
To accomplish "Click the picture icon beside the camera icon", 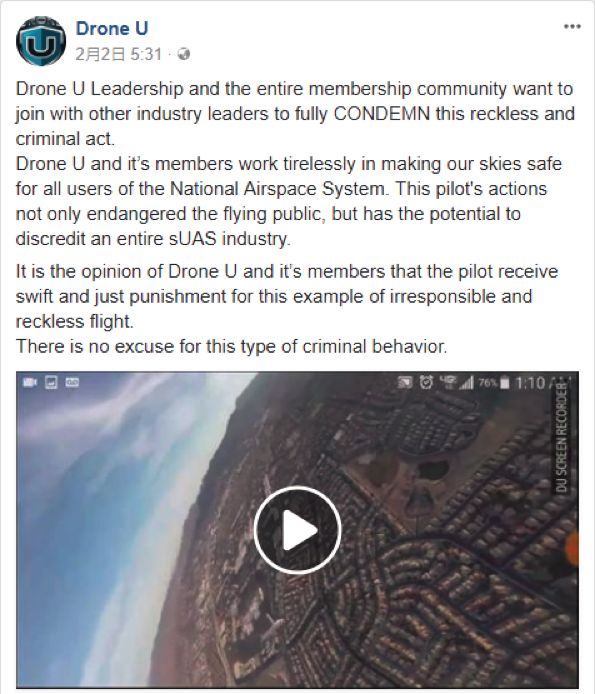I will (x=51, y=382).
